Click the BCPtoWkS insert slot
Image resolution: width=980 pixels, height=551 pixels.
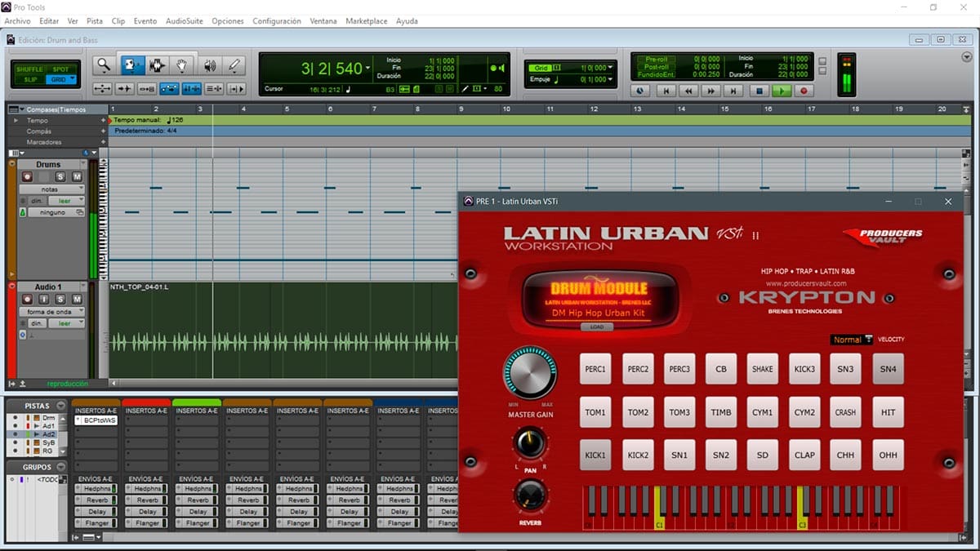coord(96,420)
